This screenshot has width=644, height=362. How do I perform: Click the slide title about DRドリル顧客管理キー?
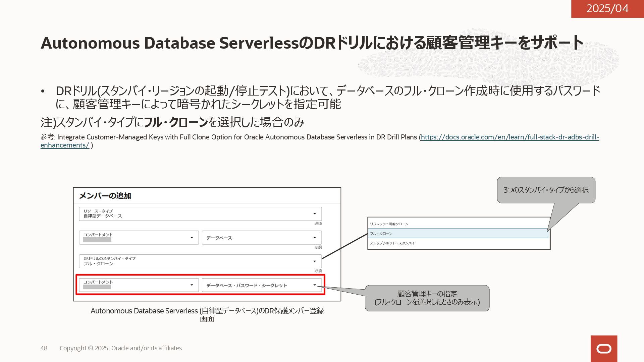point(312,43)
